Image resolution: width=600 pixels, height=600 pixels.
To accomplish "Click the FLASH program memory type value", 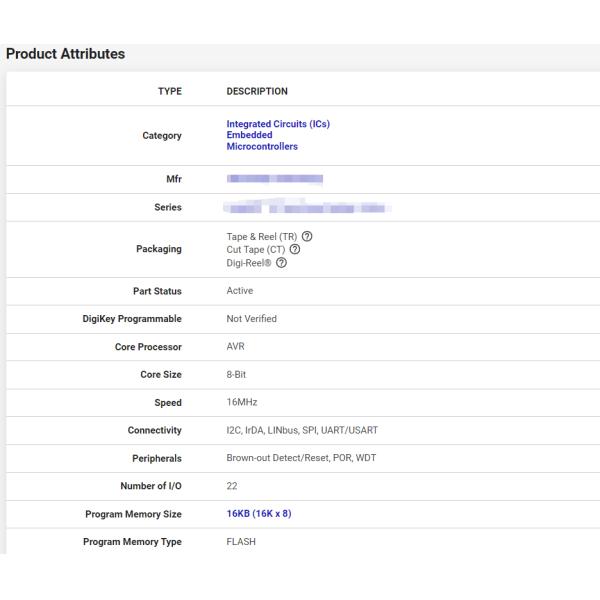I will (241, 542).
